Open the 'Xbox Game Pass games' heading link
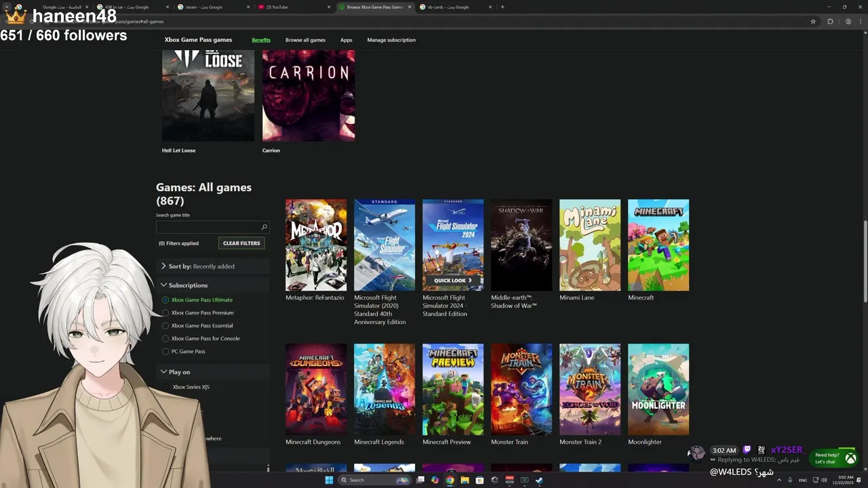Screen dimensions: 868x488 click(198, 40)
